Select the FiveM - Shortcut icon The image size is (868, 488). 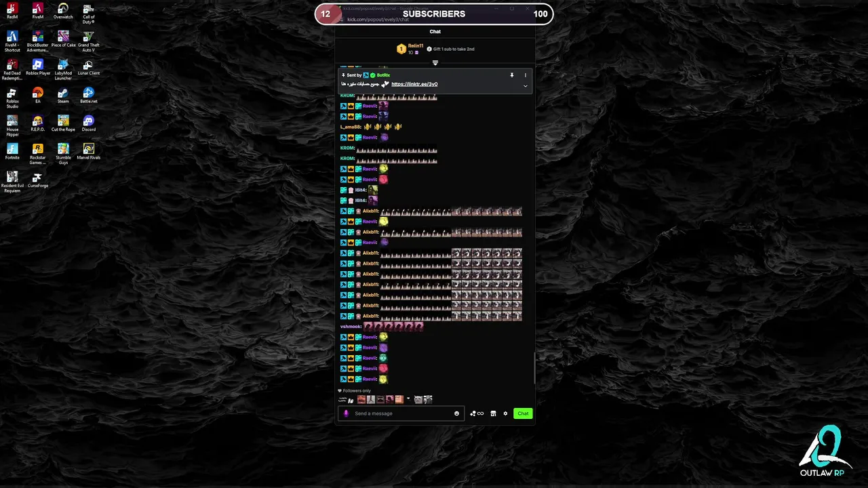click(x=12, y=41)
